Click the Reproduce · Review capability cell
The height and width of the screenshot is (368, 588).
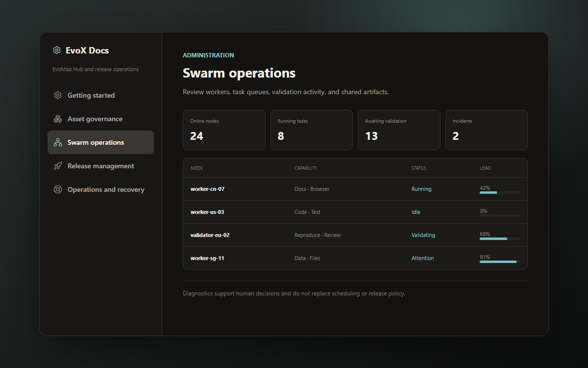(x=318, y=235)
